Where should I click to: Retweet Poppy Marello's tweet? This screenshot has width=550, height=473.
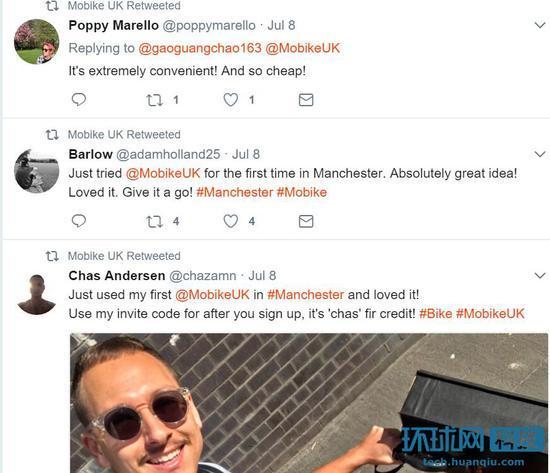tap(154, 100)
